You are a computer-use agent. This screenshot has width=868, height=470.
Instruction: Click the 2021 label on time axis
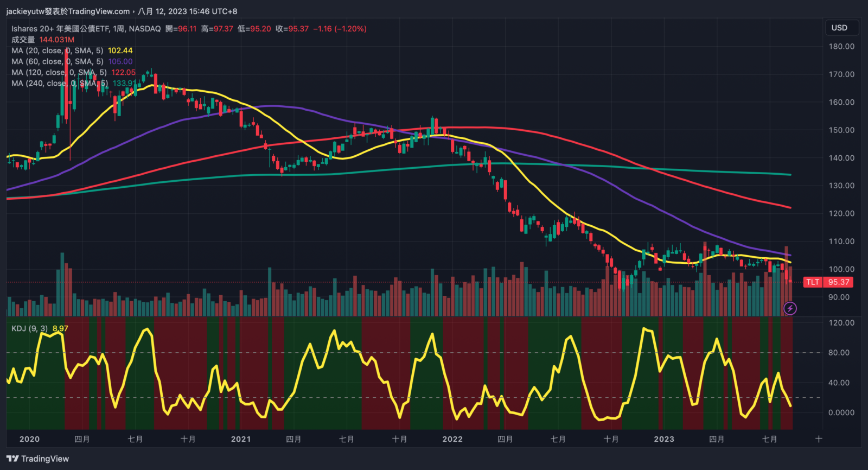[x=241, y=439]
